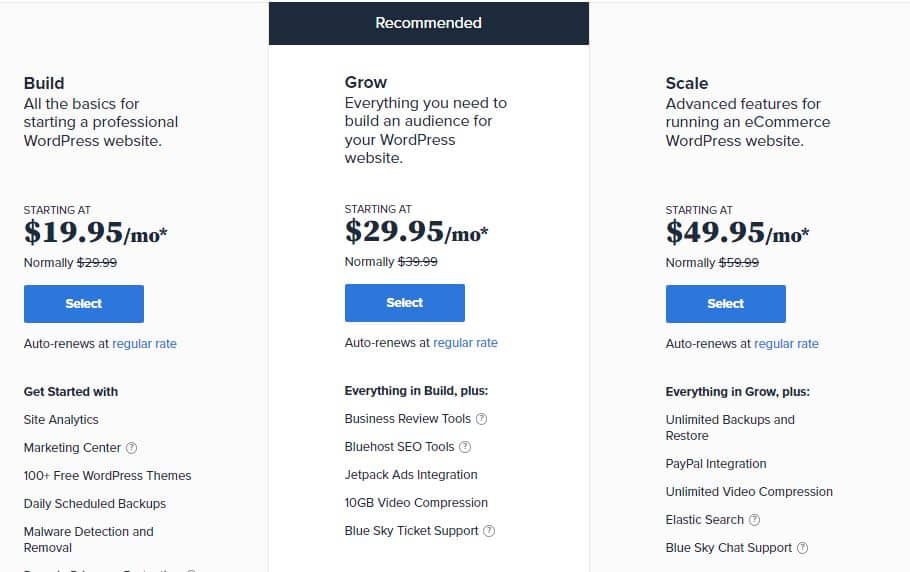Click the Build plan heading
Image resolution: width=910 pixels, height=572 pixels.
[44, 83]
